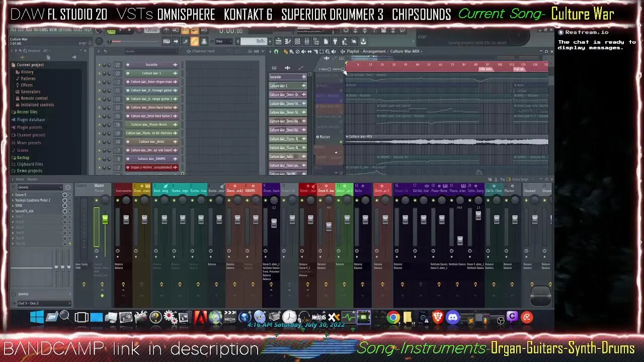Click Culture War_Piano-Noire channel button
The width and height of the screenshot is (644, 362).
151,125
